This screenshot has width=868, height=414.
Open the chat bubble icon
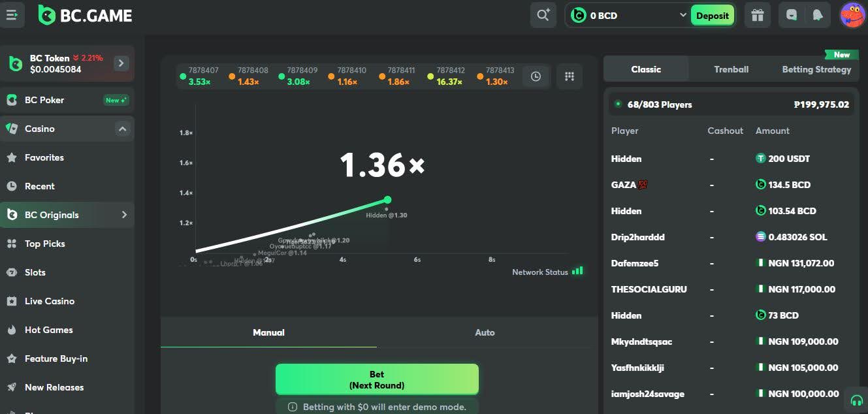tap(792, 15)
